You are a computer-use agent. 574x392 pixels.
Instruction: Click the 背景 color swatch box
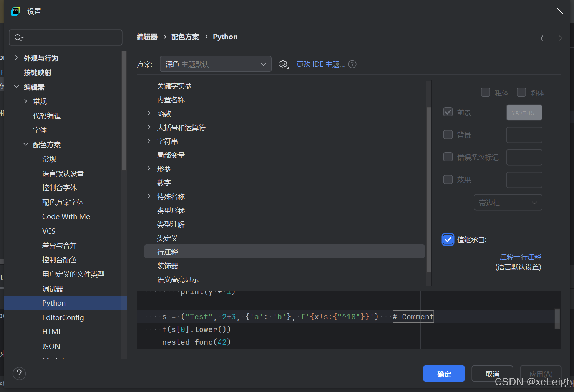point(524,135)
